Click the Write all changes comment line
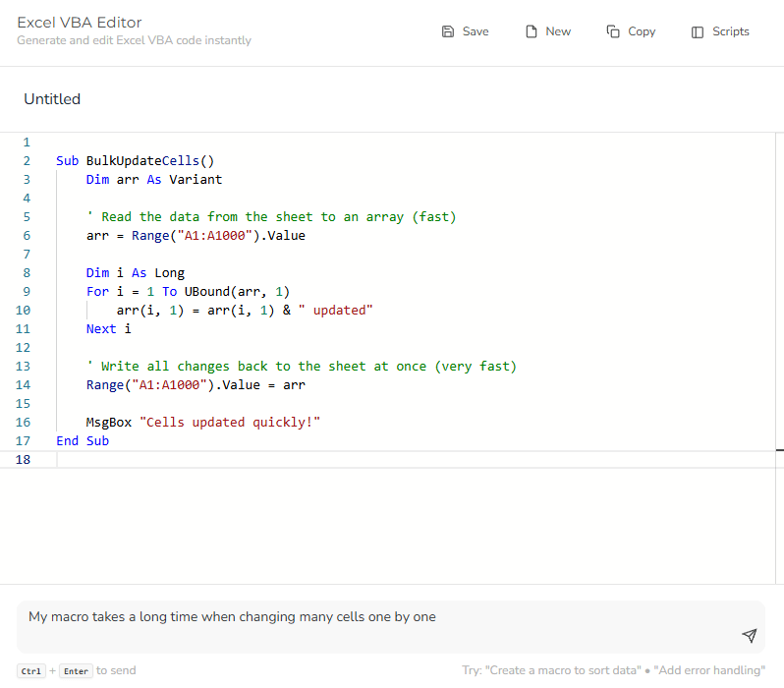Viewport: 784px width, 688px height. (x=301, y=367)
